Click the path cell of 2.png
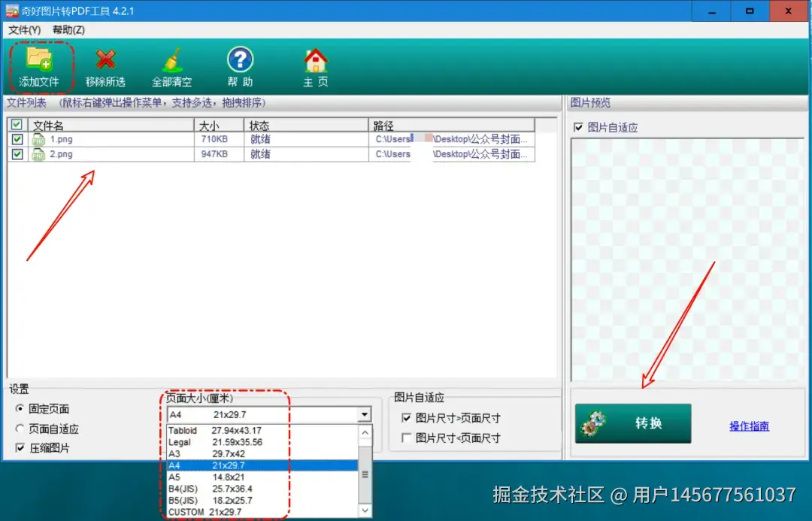Viewport: 812px width, 521px height. coord(452,154)
